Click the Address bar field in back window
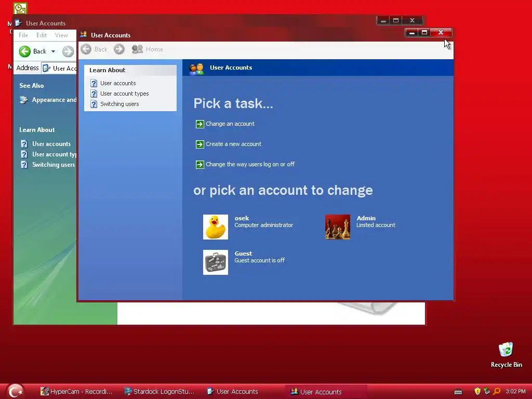The height and width of the screenshot is (399, 532). [x=59, y=68]
